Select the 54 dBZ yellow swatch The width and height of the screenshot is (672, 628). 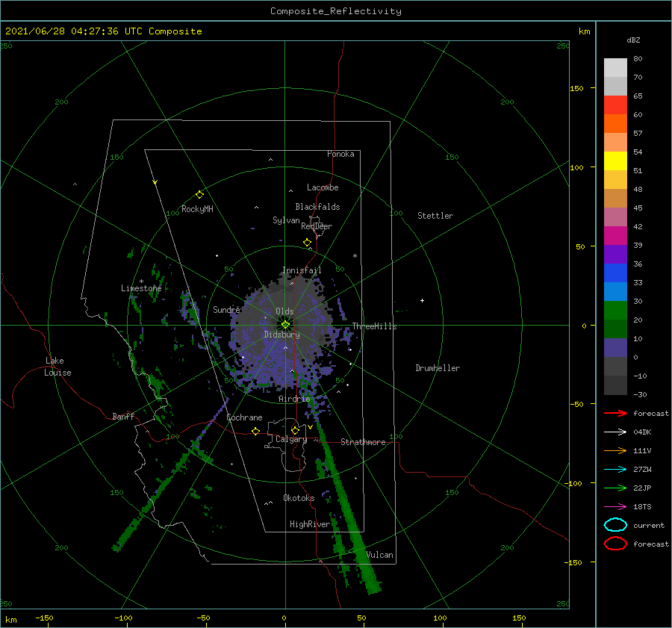(615, 161)
